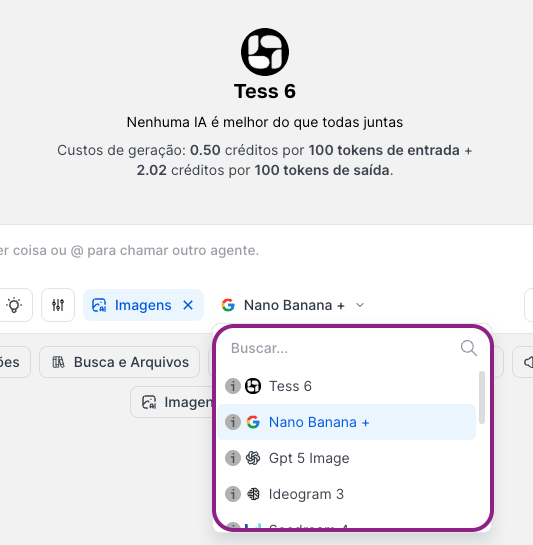Click the lightbulb ideas button
The height and width of the screenshot is (545, 533).
pyautogui.click(x=14, y=305)
